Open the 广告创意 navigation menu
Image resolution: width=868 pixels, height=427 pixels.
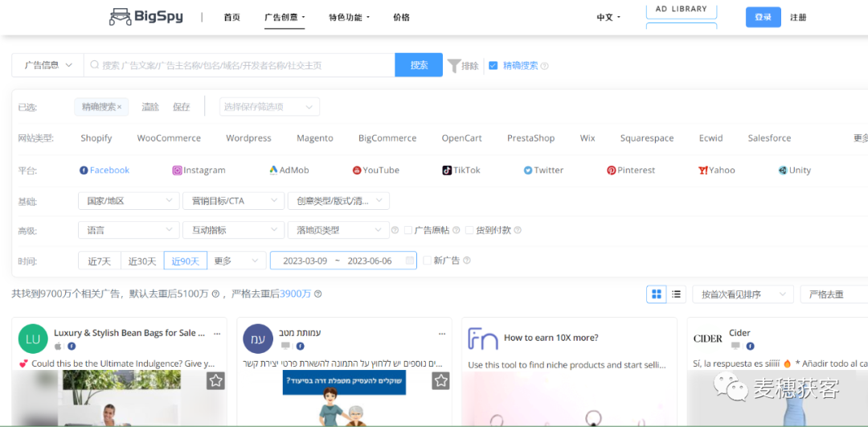(x=285, y=17)
